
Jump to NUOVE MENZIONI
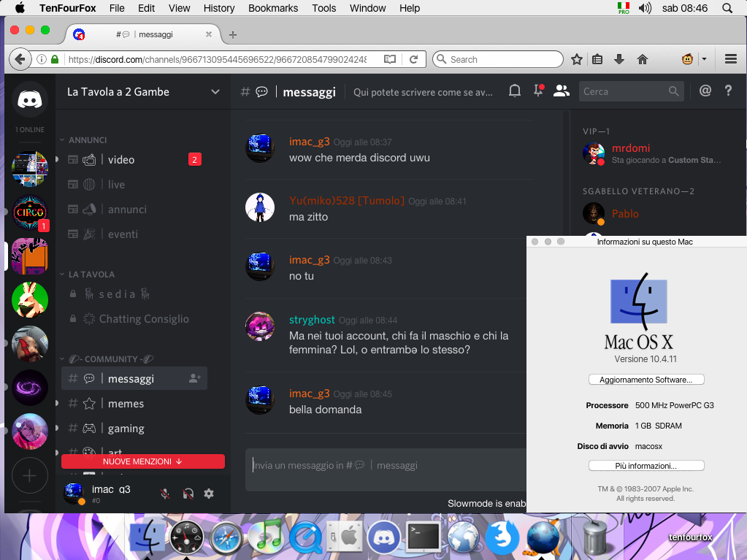click(x=143, y=461)
